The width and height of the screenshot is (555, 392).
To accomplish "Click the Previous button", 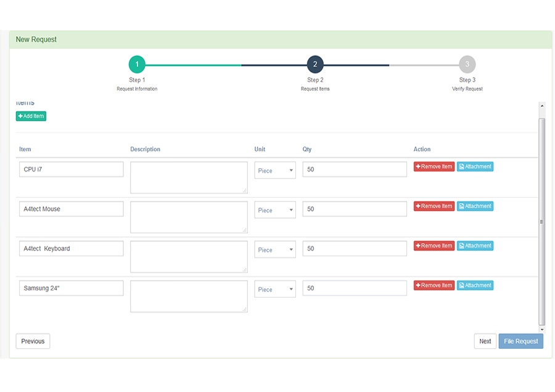I will click(x=33, y=341).
